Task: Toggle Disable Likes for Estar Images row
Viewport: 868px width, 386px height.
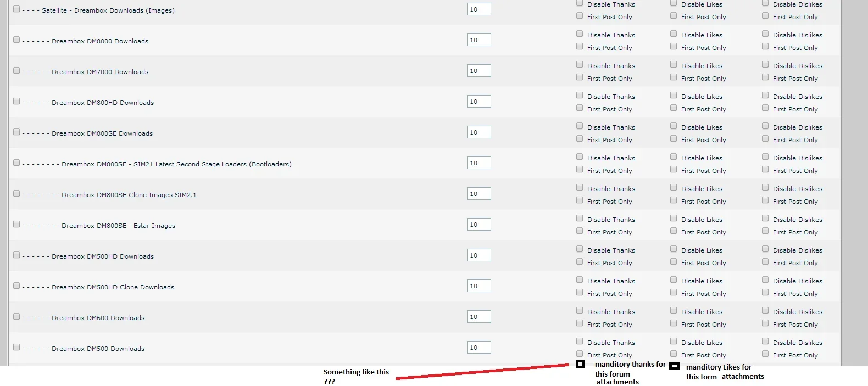Action: 674,218
